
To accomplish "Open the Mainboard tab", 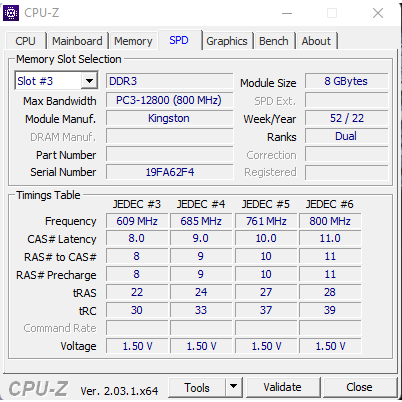I will tap(77, 41).
